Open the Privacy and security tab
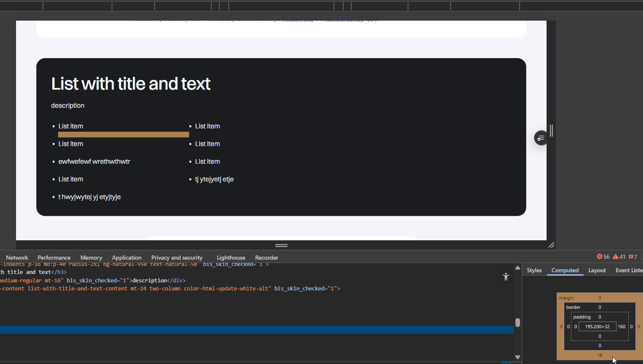 (177, 258)
